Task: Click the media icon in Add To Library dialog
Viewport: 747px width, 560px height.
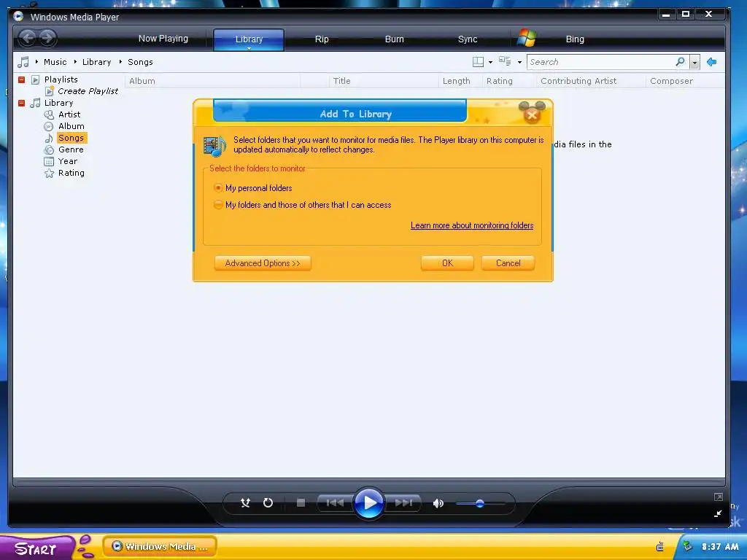Action: pyautogui.click(x=214, y=146)
